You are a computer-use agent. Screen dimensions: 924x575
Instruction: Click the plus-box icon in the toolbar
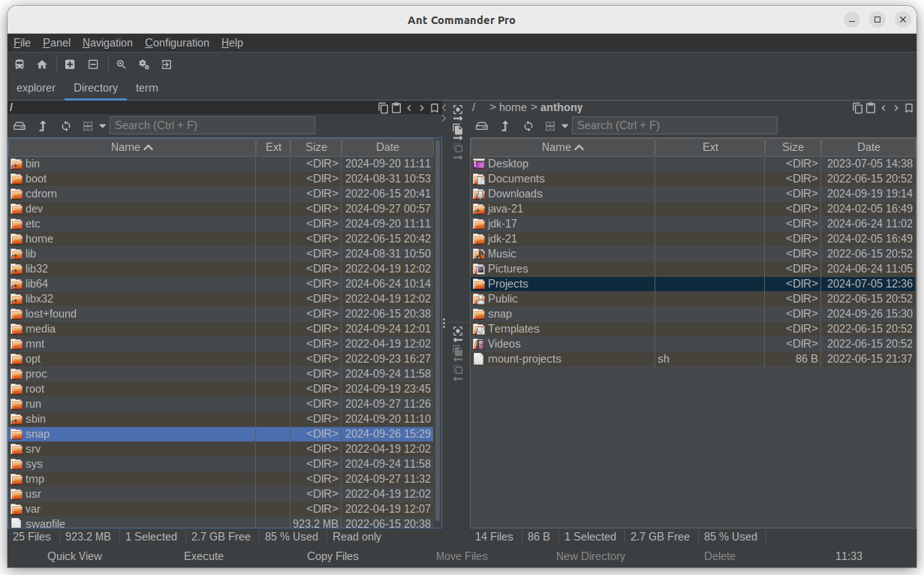click(x=70, y=65)
